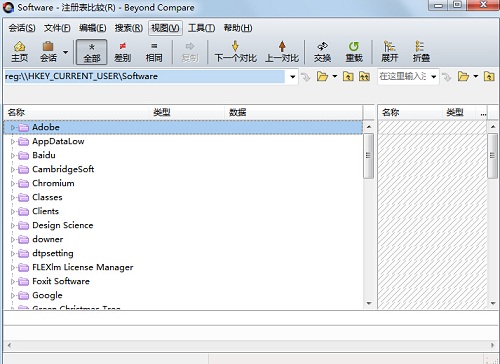The image size is (500, 364).
Task: Click the left pane browse folder icon
Action: coord(322,77)
